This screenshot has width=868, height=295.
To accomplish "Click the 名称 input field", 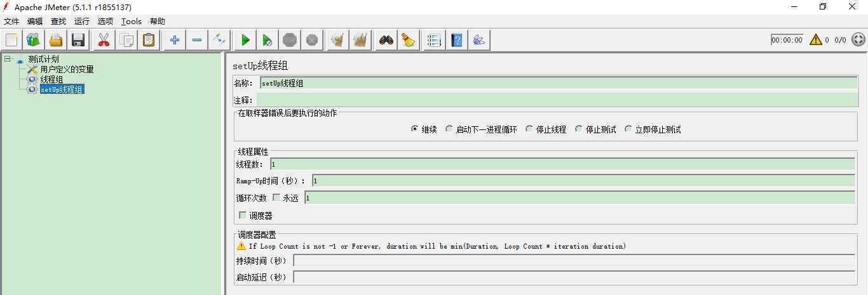I will click(559, 83).
